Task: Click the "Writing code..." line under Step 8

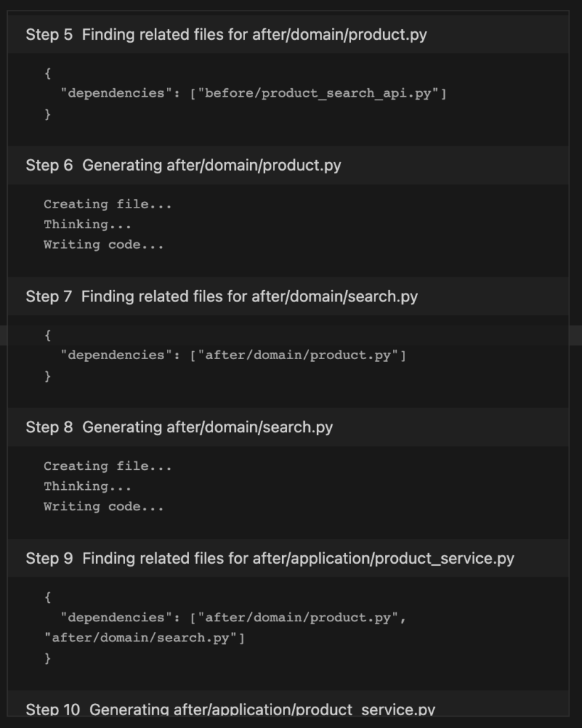Action: click(x=104, y=506)
